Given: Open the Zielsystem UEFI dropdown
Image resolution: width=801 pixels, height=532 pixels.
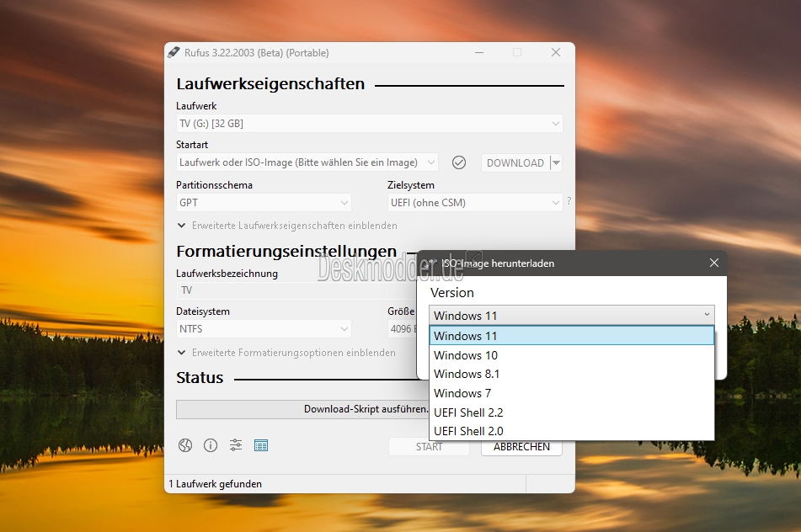Looking at the screenshot, I should pos(474,203).
